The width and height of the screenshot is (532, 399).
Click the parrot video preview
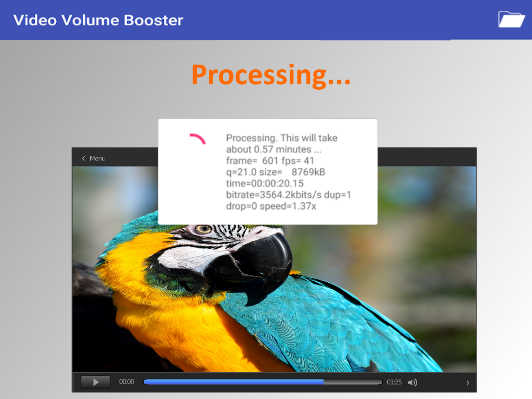273,298
